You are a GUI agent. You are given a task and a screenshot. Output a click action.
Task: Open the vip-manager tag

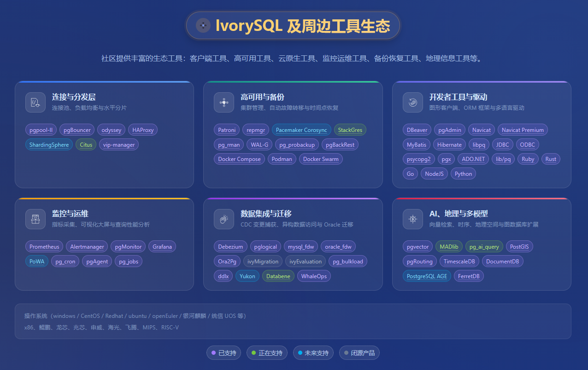[x=119, y=145]
